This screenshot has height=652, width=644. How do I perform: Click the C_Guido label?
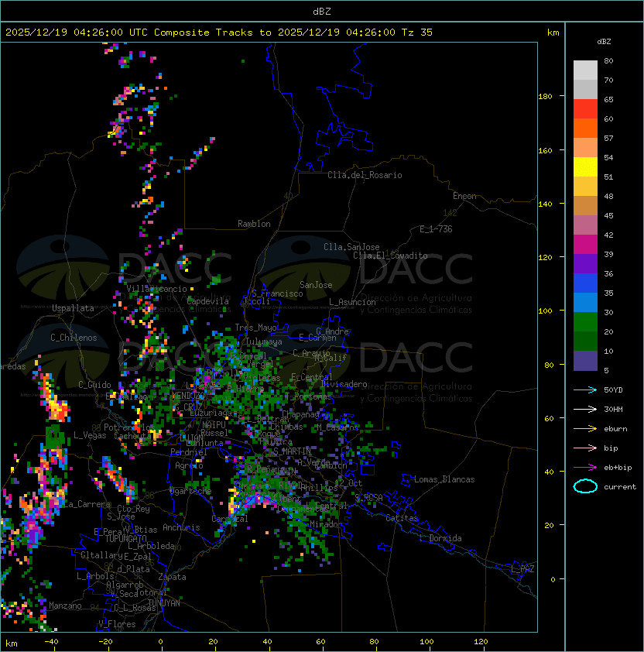pos(94,385)
